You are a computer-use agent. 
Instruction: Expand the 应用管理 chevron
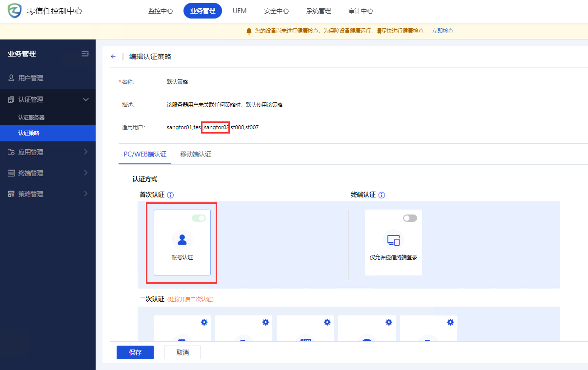[x=86, y=152]
